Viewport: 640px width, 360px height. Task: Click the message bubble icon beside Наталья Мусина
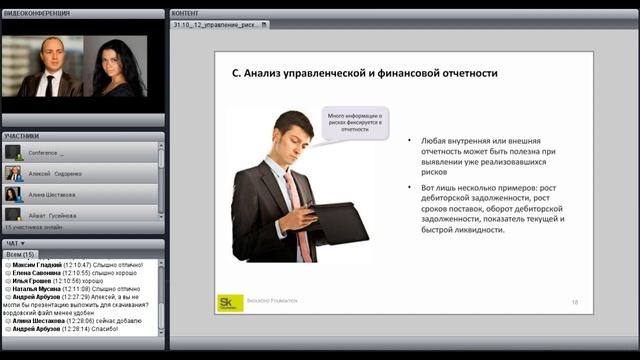tap(8, 289)
